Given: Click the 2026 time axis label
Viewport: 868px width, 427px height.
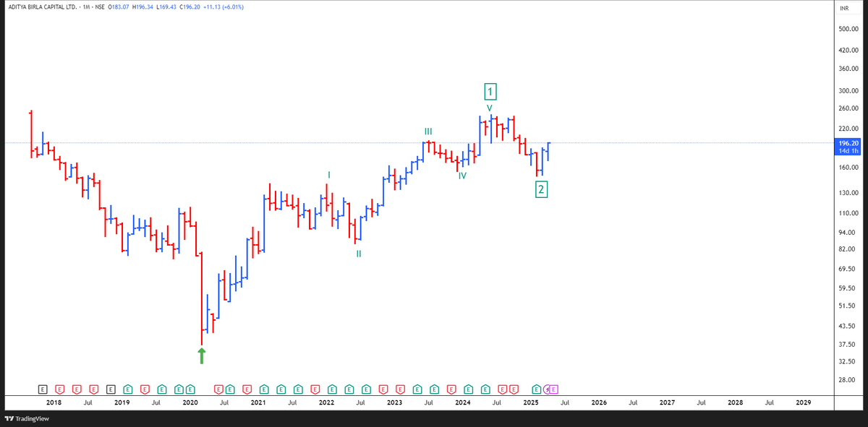Looking at the screenshot, I should 598,402.
